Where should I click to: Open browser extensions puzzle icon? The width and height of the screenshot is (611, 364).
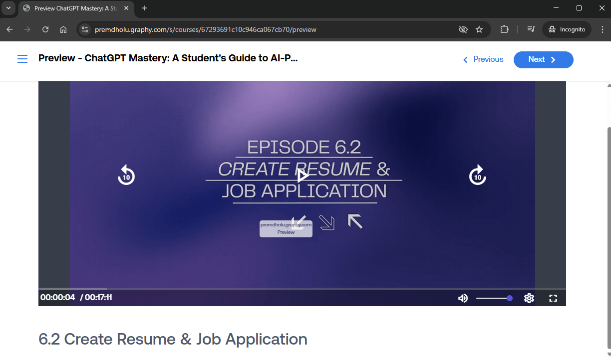click(x=504, y=29)
